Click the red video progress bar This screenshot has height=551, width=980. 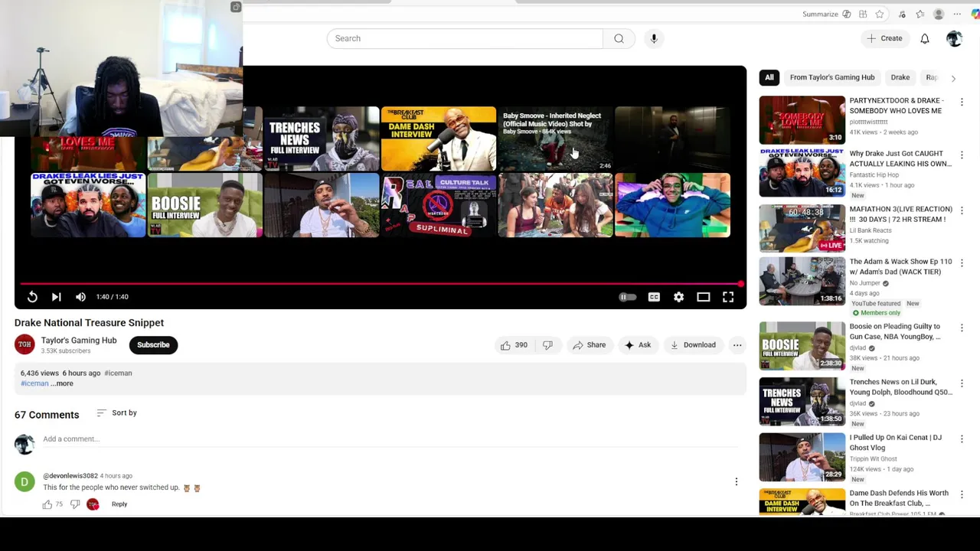coord(381,284)
